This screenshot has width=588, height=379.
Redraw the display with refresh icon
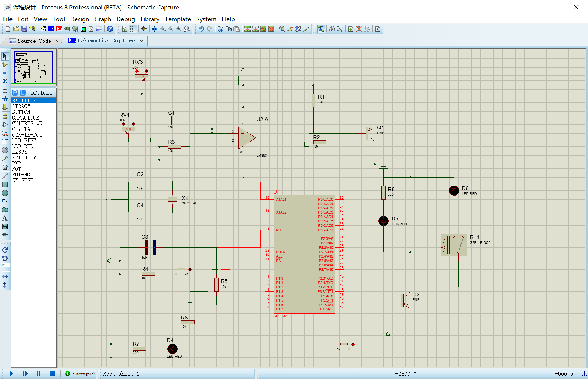(x=125, y=29)
